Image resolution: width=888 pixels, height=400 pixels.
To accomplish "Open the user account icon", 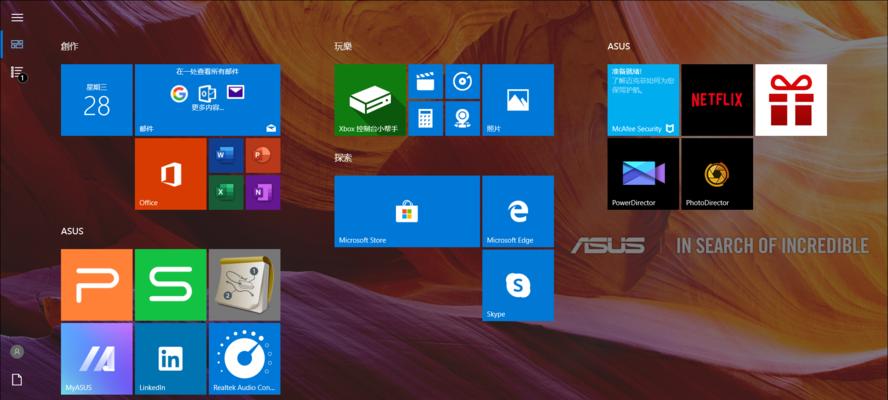I will tap(17, 352).
